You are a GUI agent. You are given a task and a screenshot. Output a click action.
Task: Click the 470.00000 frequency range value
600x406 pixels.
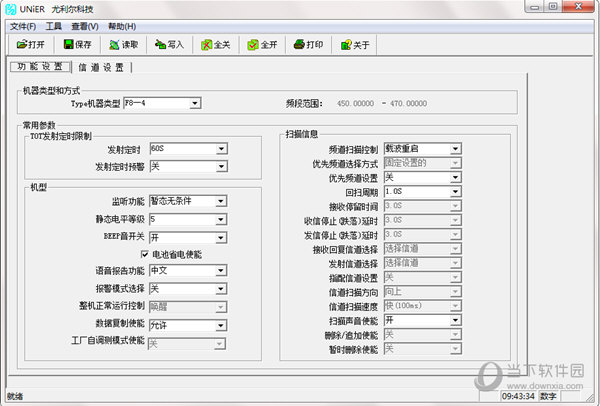pos(408,103)
